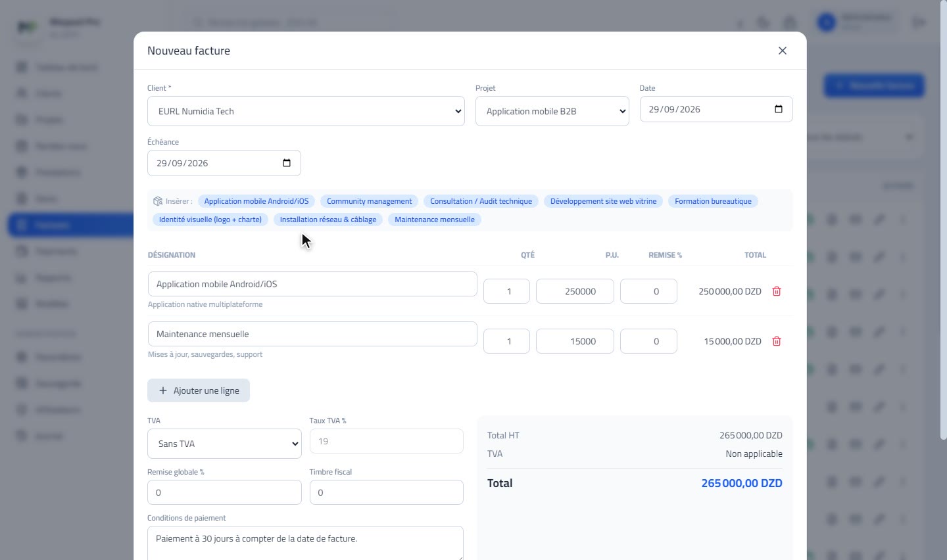Click the 15 000,00 DZD line total

click(733, 341)
